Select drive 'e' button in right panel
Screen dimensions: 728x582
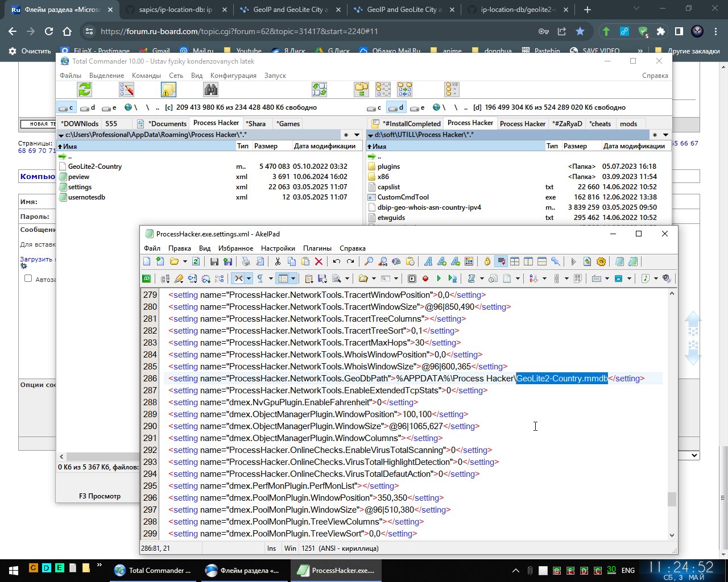coord(418,107)
